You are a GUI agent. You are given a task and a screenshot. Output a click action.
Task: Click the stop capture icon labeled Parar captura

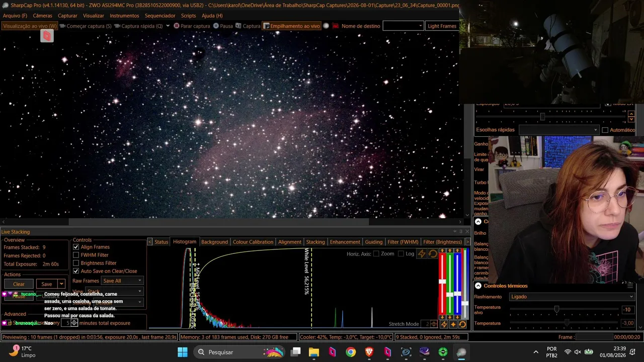[x=177, y=26]
